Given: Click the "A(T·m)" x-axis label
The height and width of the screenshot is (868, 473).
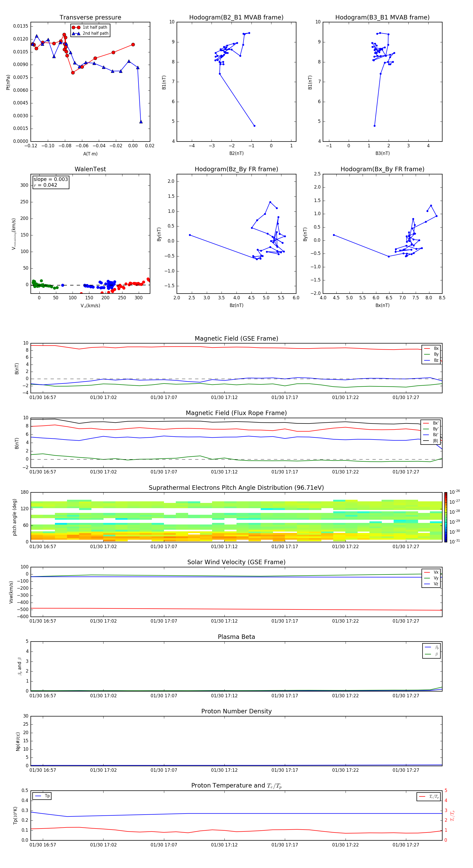Looking at the screenshot, I should point(90,154).
